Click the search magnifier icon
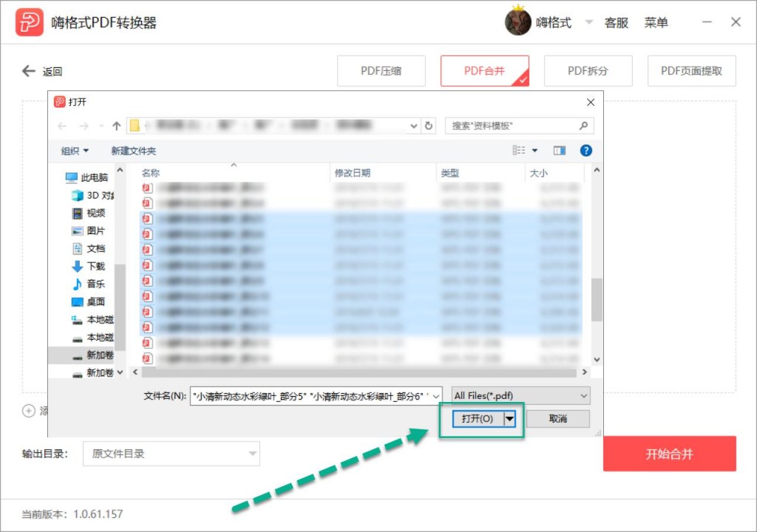Screen dimensions: 757x532 point(584,126)
